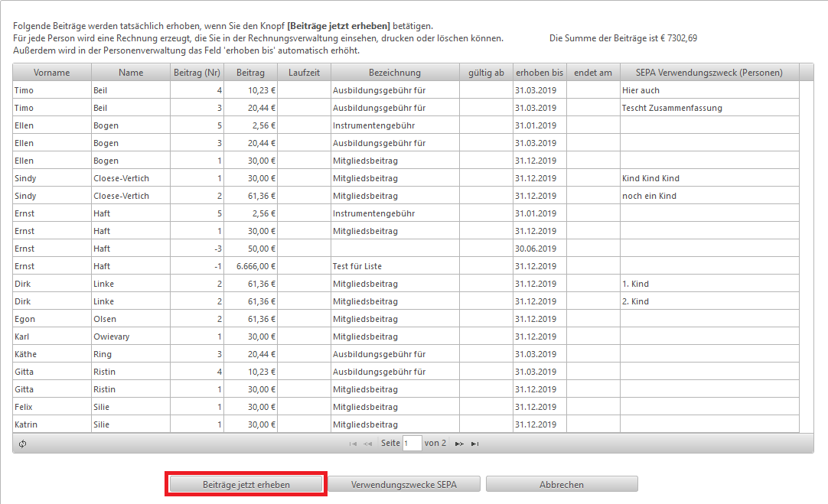Viewport: 828px width, 504px height.
Task: Select Käthe Ring's 'Ausbildungsgebühr für' cell
Action: tap(395, 354)
